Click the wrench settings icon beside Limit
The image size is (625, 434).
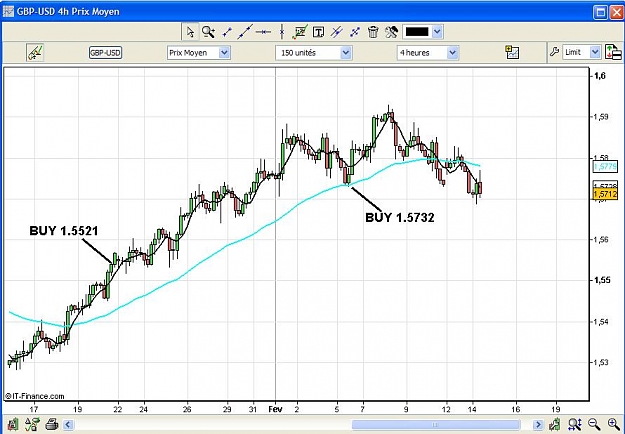pyautogui.click(x=554, y=52)
